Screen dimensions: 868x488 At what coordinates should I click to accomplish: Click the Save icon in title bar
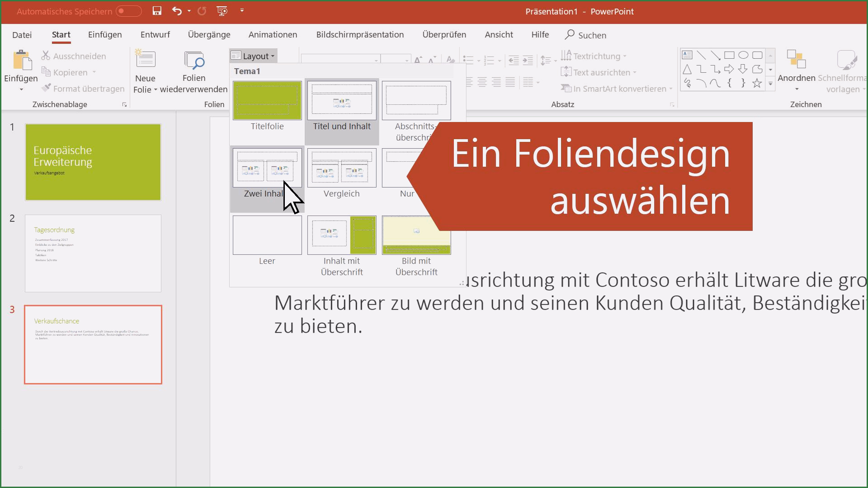pyautogui.click(x=157, y=11)
